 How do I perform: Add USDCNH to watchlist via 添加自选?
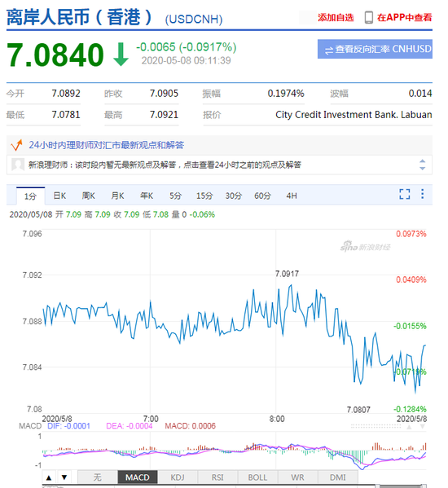pyautogui.click(x=336, y=17)
